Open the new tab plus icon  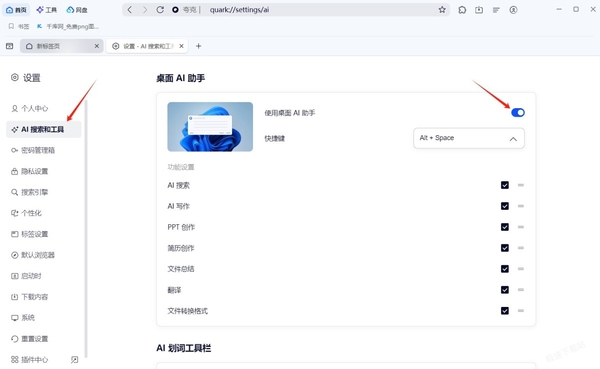pyautogui.click(x=198, y=46)
